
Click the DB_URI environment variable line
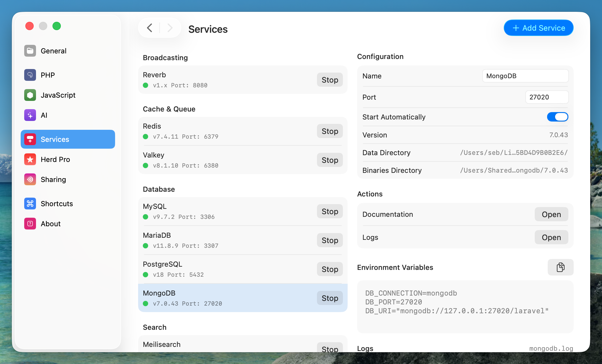[x=457, y=311]
